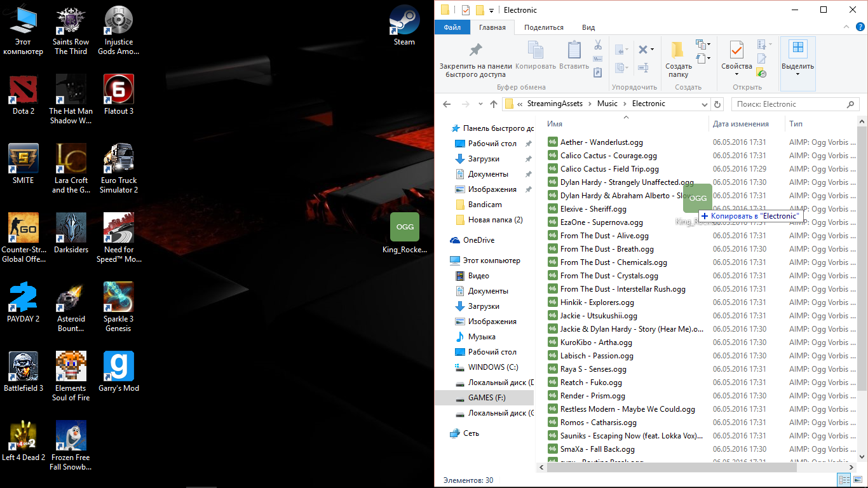Viewport: 868px width, 488px height.
Task: Pin to Quick Access using the pushpin icon
Action: 475,51
